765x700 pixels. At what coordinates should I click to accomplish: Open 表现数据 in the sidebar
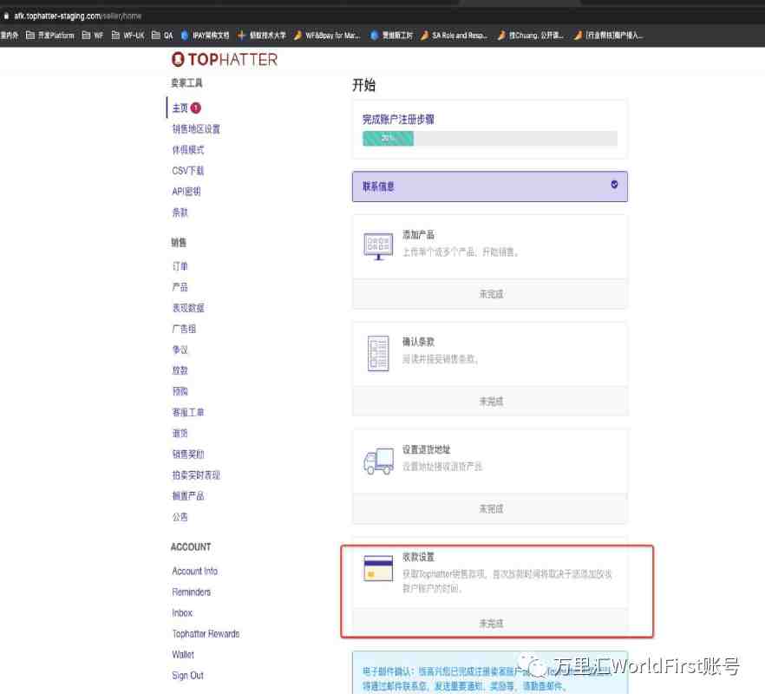pyautogui.click(x=188, y=308)
